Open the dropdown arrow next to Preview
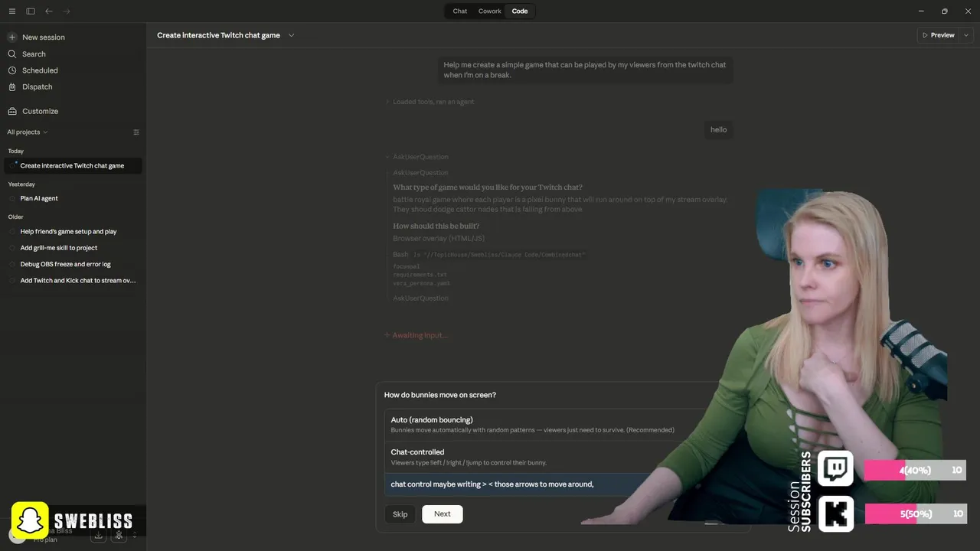Image resolution: width=980 pixels, height=551 pixels. [966, 35]
